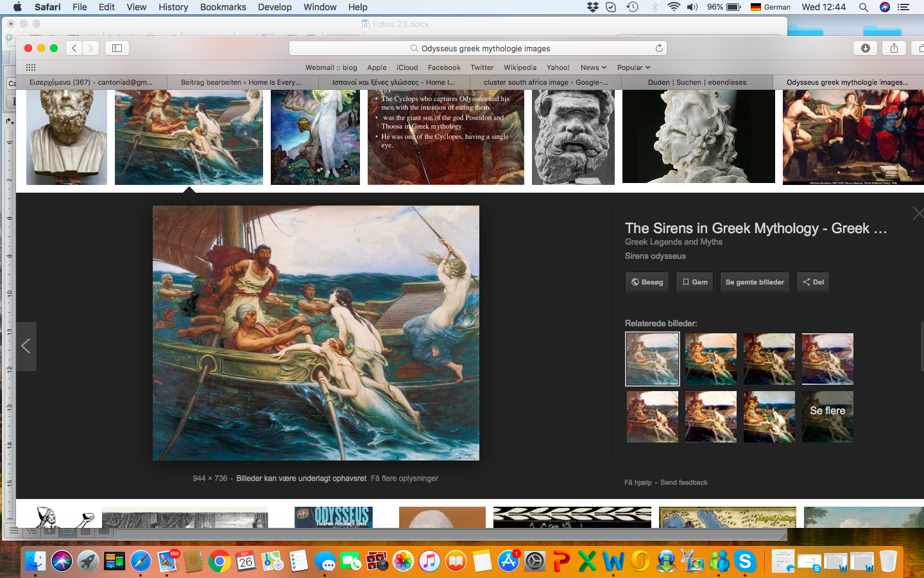Screen dimensions: 924x578
Task: Open the ODYSSEUS poster thumbnail
Action: tap(334, 517)
